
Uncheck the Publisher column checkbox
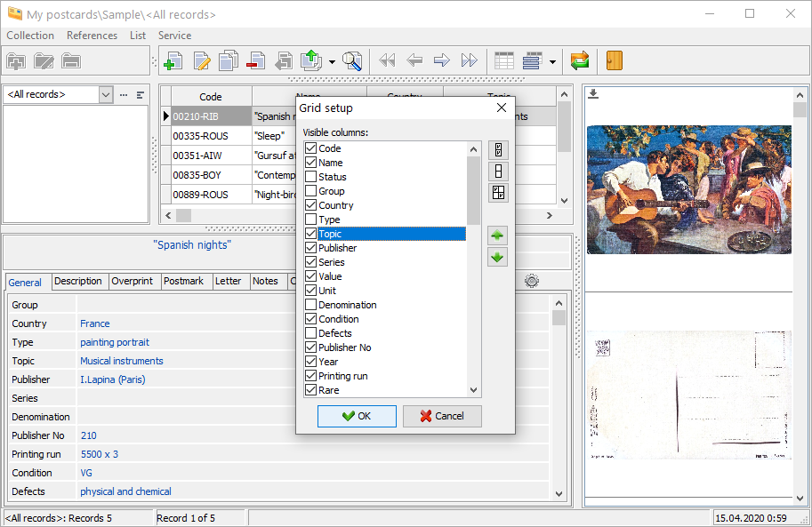click(310, 247)
